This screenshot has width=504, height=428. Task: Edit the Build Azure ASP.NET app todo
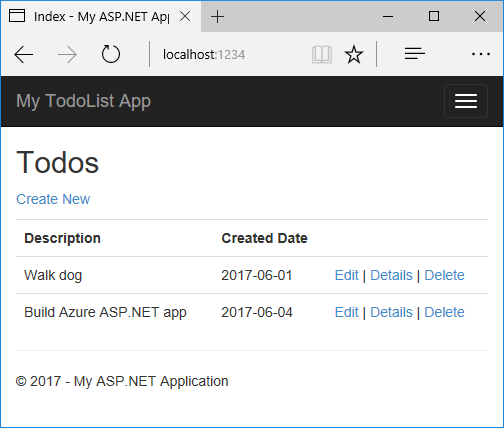click(346, 312)
